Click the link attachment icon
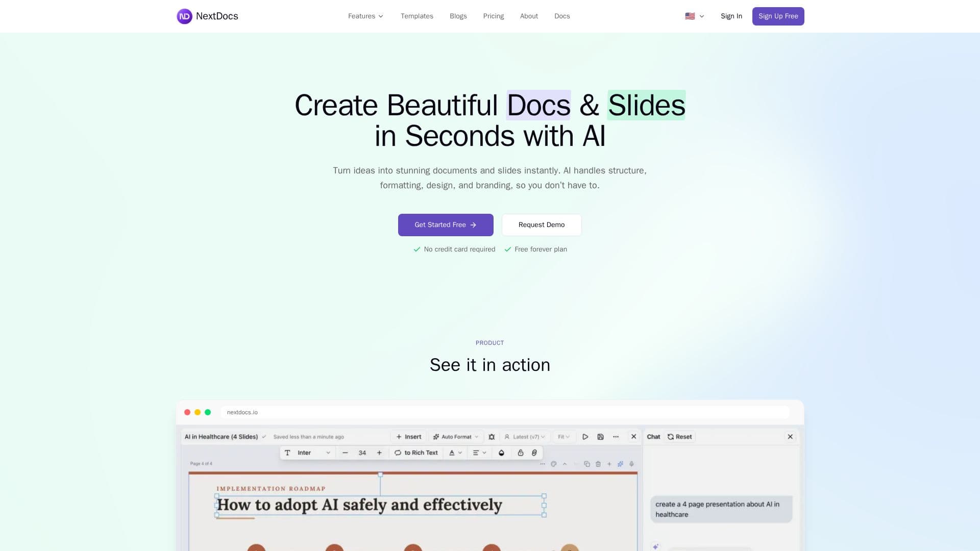This screenshot has height=551, width=980. 534,453
